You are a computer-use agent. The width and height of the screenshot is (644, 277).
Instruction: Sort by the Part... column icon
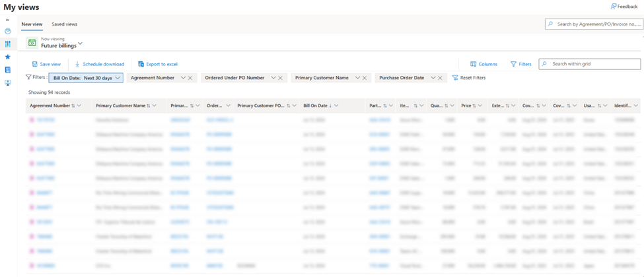pyautogui.click(x=385, y=106)
